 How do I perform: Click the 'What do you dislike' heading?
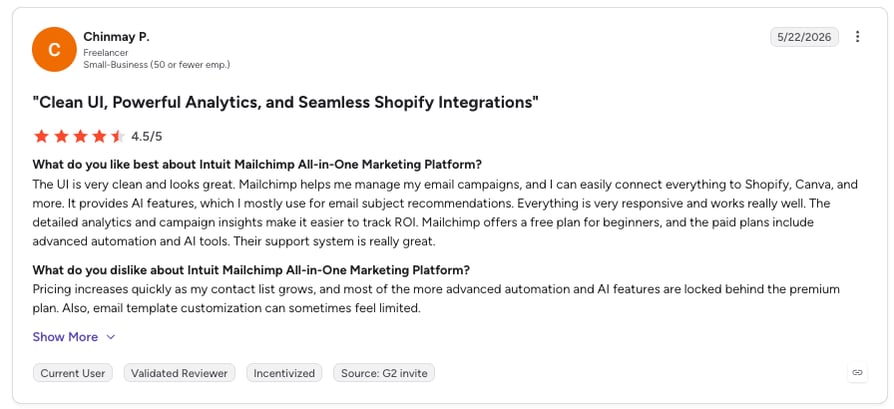tap(251, 270)
